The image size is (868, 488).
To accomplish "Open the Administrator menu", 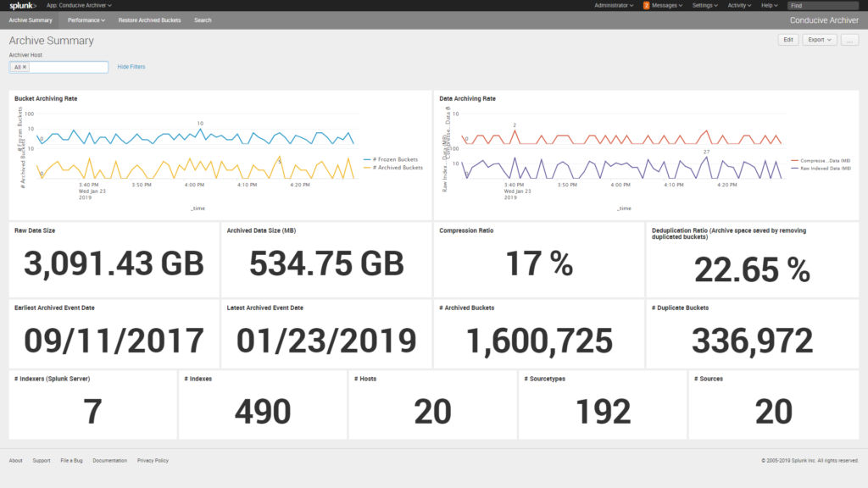I will tap(614, 6).
